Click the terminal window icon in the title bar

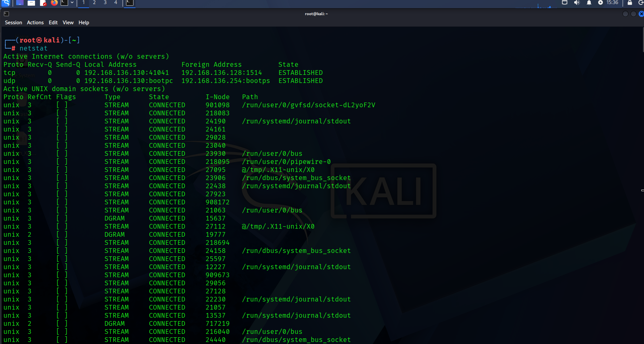point(6,14)
